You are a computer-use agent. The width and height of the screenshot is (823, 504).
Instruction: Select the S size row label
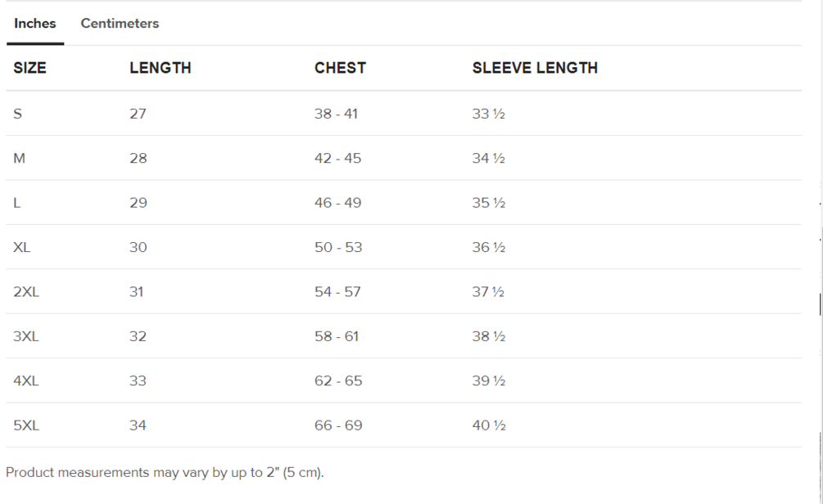pyautogui.click(x=18, y=114)
